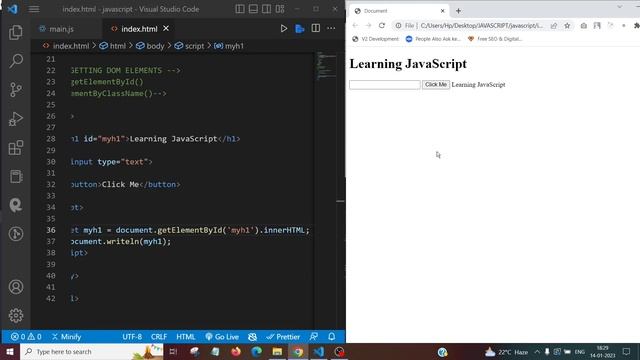Reload the page in Chrome
The image size is (640, 360).
(x=382, y=25)
